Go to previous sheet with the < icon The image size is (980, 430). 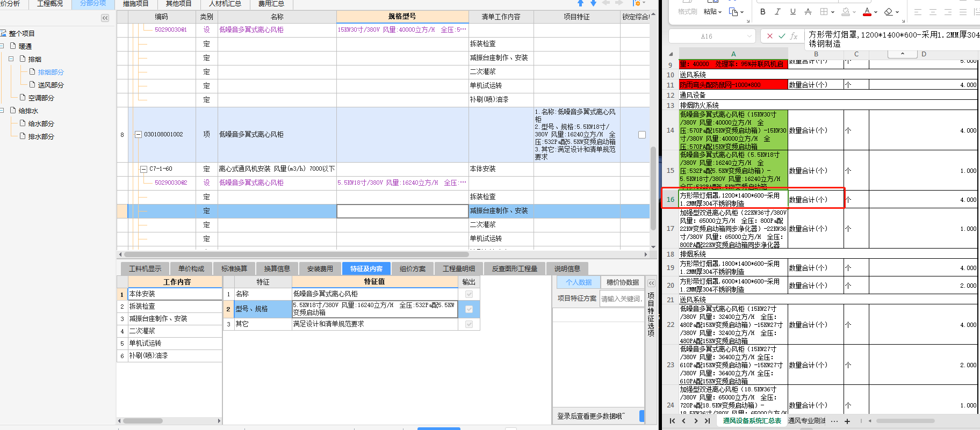tap(683, 421)
